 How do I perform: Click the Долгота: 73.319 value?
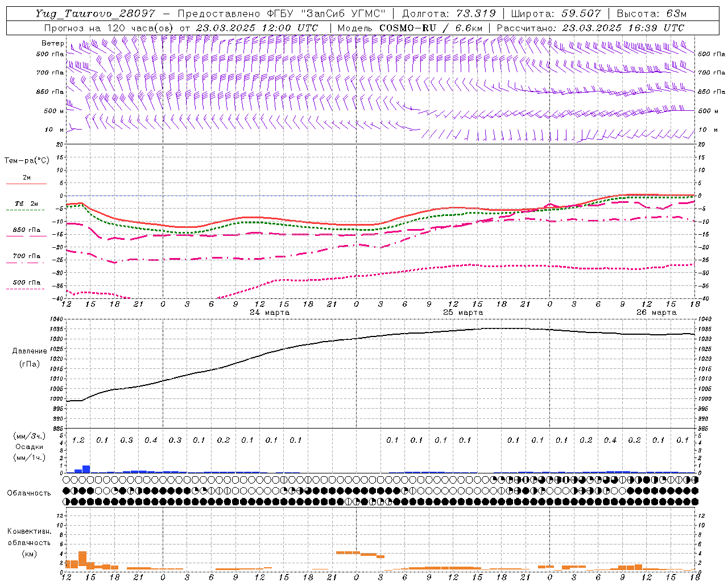tap(449, 14)
